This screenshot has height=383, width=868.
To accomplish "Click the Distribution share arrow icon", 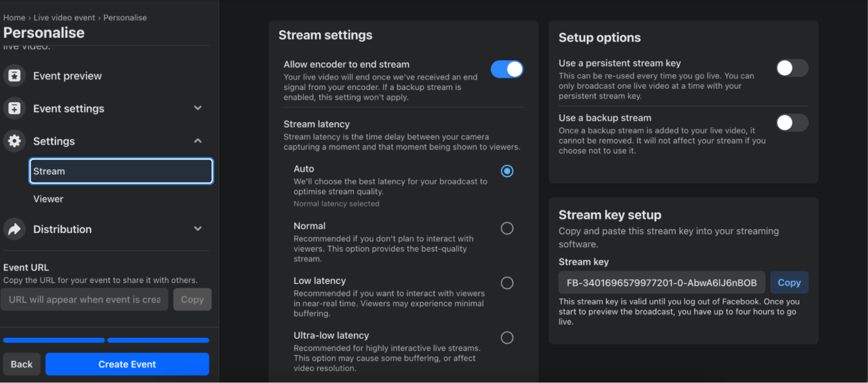I will [x=15, y=229].
